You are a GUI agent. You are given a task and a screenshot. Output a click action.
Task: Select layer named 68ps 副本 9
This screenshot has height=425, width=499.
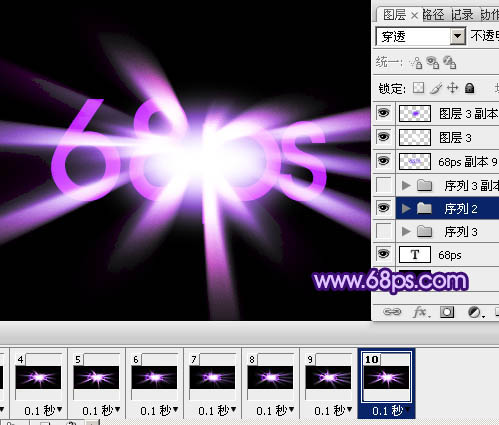tap(468, 162)
